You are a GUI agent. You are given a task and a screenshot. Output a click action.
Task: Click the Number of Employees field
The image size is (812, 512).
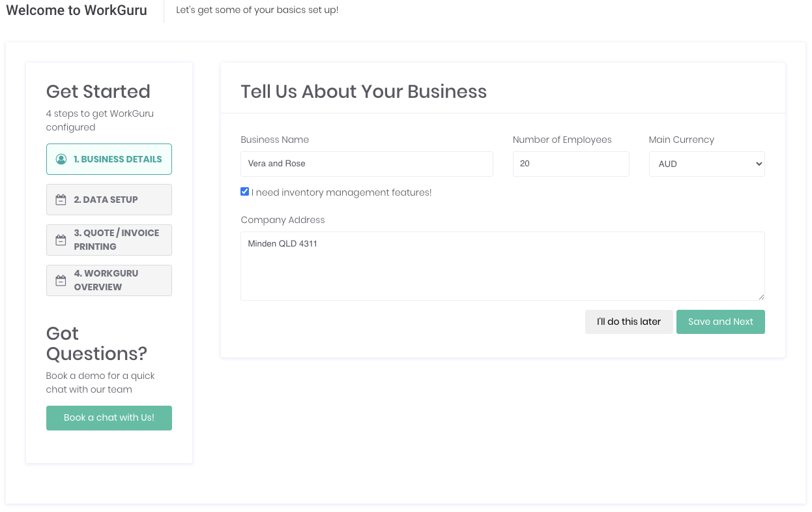point(571,164)
